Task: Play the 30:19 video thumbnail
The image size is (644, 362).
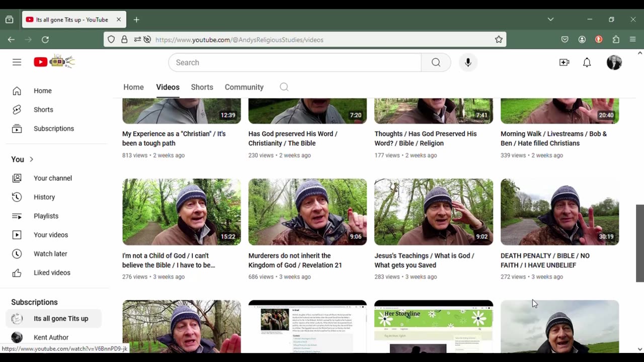Action: point(559,212)
